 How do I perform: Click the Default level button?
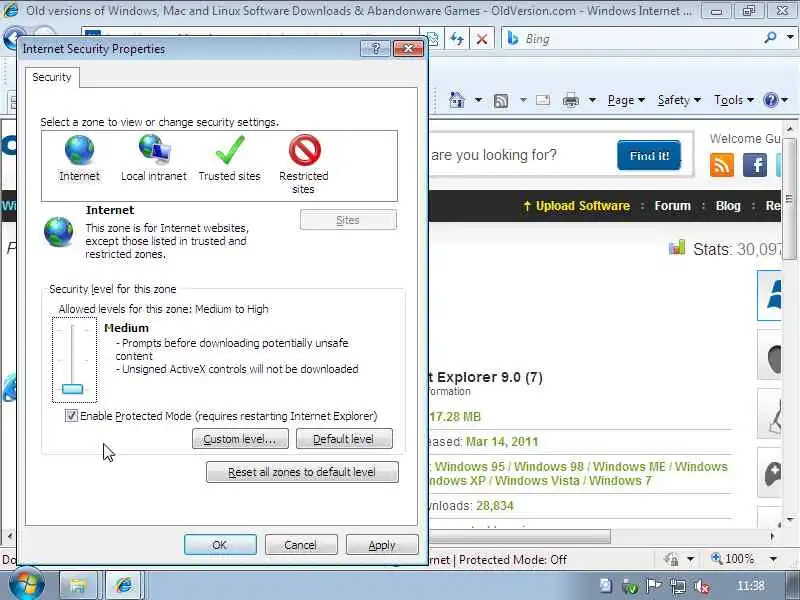click(x=344, y=439)
